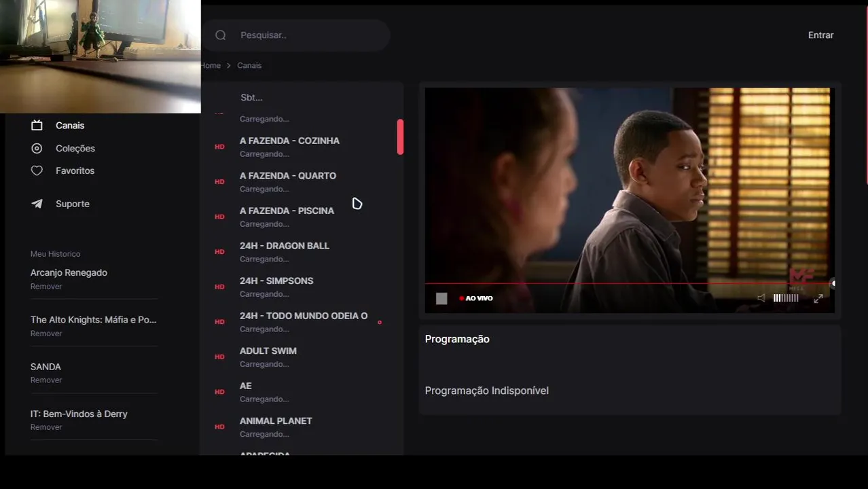Click the HD badge beside 24H - SIMPSONS
868x489 pixels.
tap(219, 287)
